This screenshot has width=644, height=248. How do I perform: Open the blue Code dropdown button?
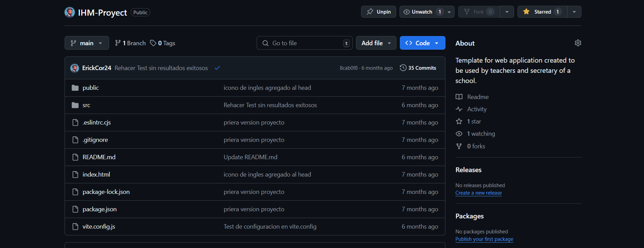point(423,43)
